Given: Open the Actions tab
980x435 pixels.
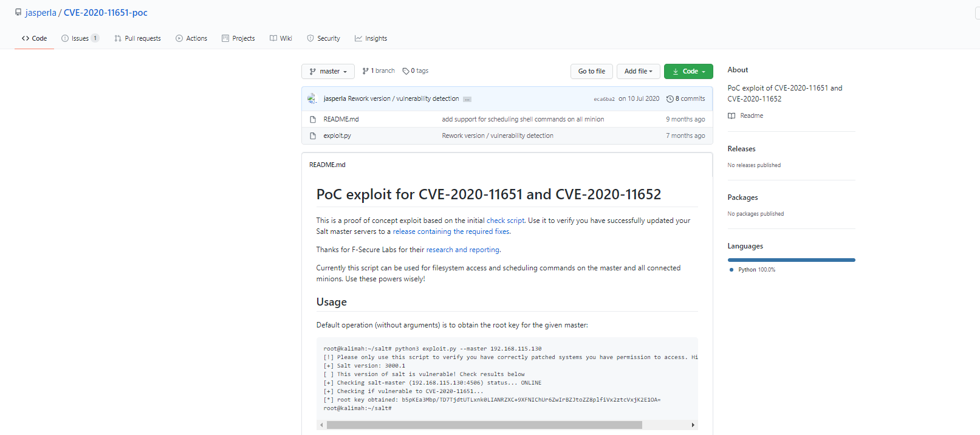Looking at the screenshot, I should (x=191, y=38).
